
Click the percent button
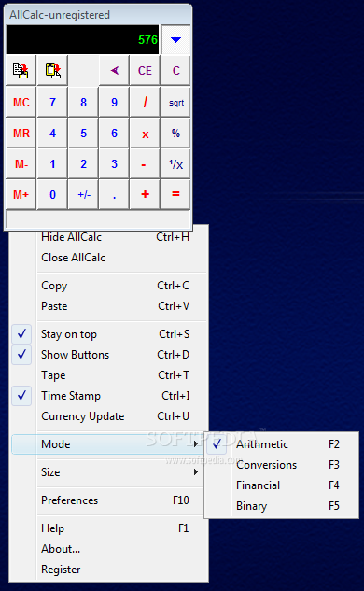(x=175, y=134)
